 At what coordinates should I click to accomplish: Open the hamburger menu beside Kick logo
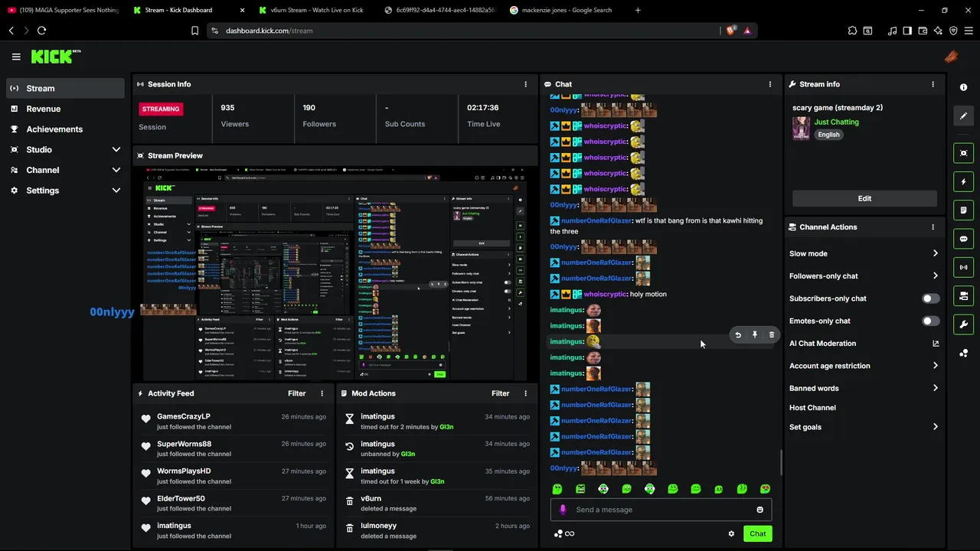[x=16, y=57]
